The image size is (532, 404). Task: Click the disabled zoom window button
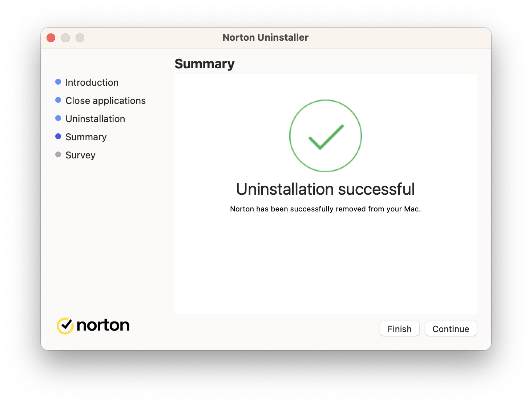[x=80, y=38]
